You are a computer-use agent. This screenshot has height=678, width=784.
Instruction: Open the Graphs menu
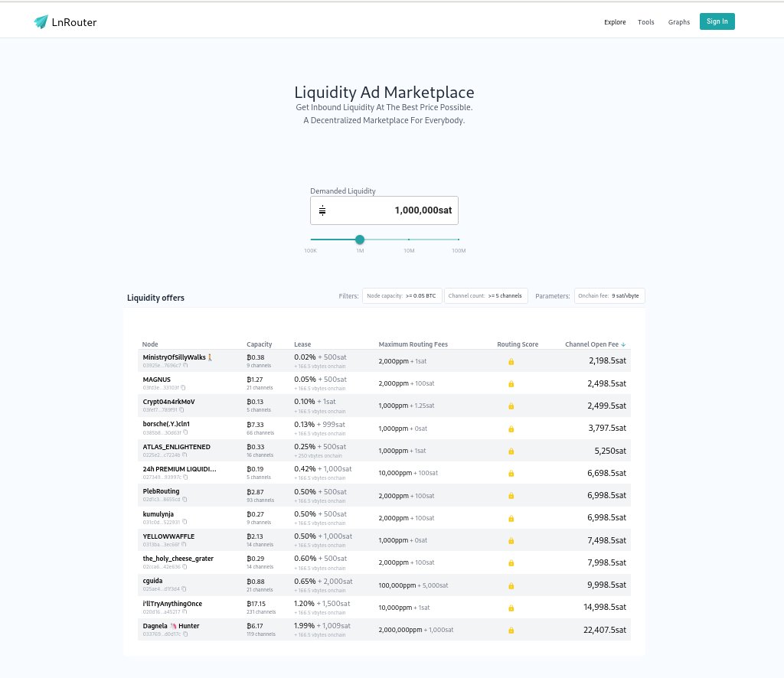click(x=678, y=22)
